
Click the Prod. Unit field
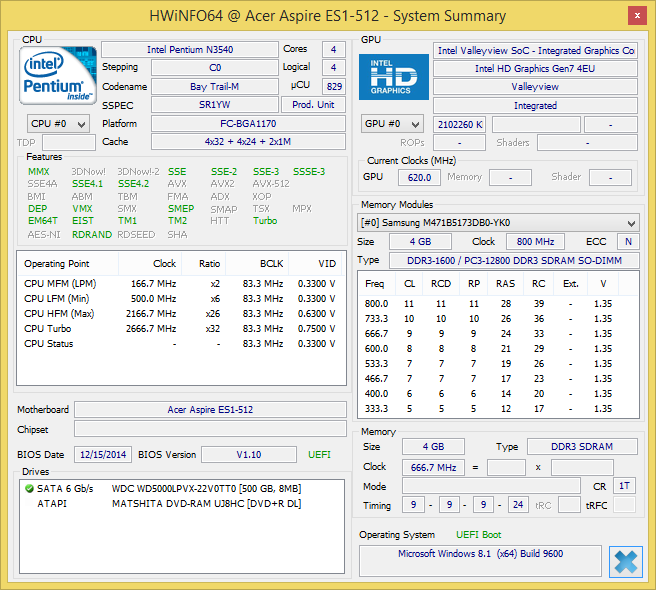[313, 105]
